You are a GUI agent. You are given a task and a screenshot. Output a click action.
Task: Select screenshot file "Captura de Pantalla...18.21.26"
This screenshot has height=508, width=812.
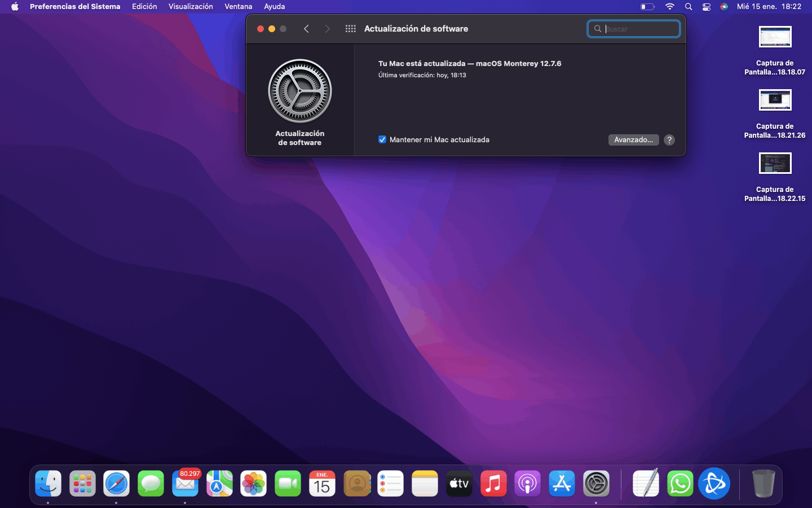(x=775, y=113)
